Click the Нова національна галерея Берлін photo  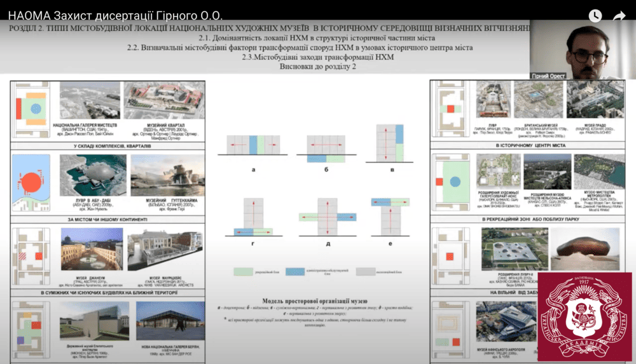pos(170,321)
